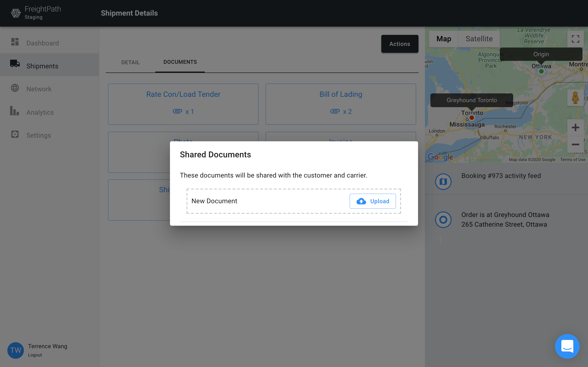Zoom out on the map

click(x=575, y=145)
